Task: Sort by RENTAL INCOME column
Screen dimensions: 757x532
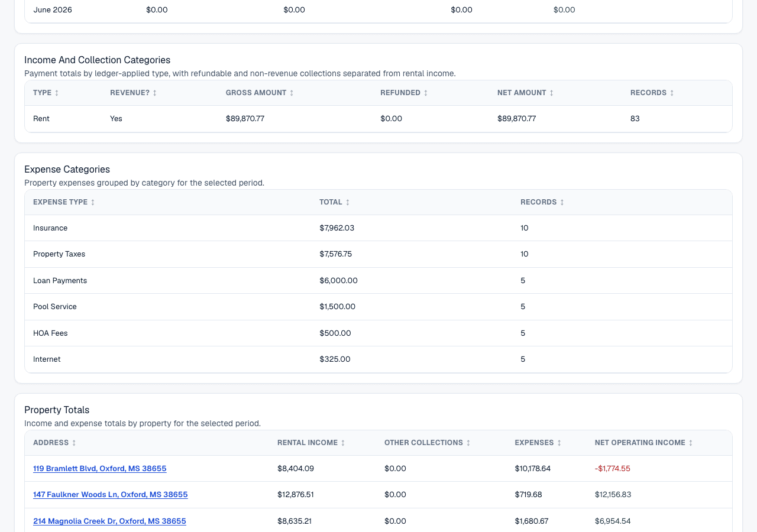Action: tap(311, 443)
